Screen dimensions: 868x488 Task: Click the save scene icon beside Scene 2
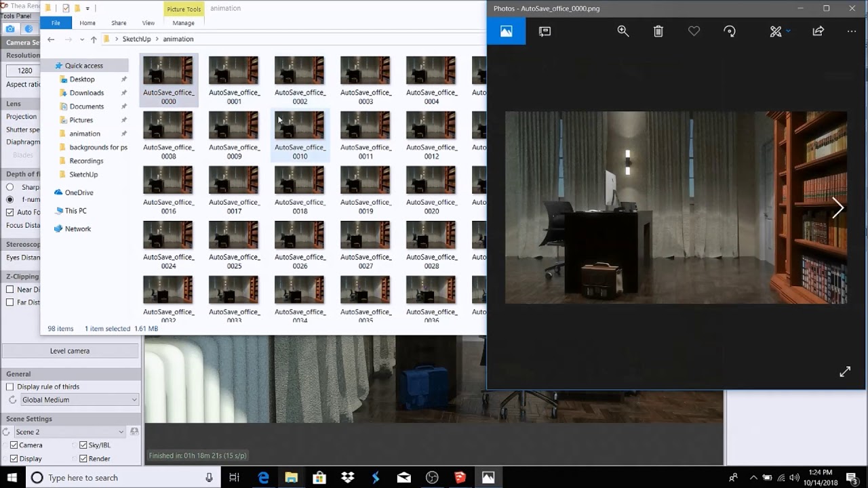134,432
